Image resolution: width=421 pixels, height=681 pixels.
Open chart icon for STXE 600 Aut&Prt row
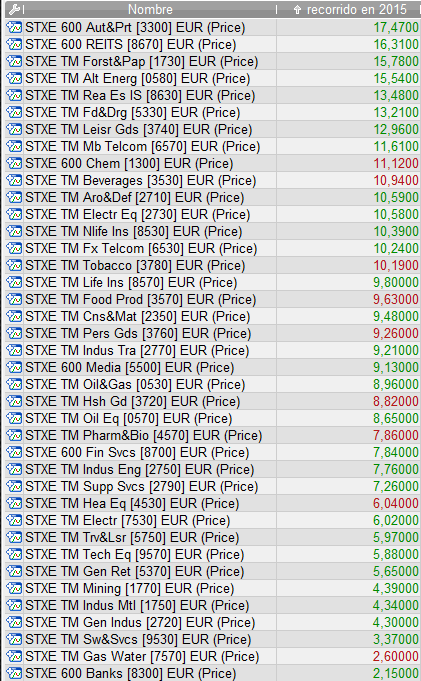[14, 28]
